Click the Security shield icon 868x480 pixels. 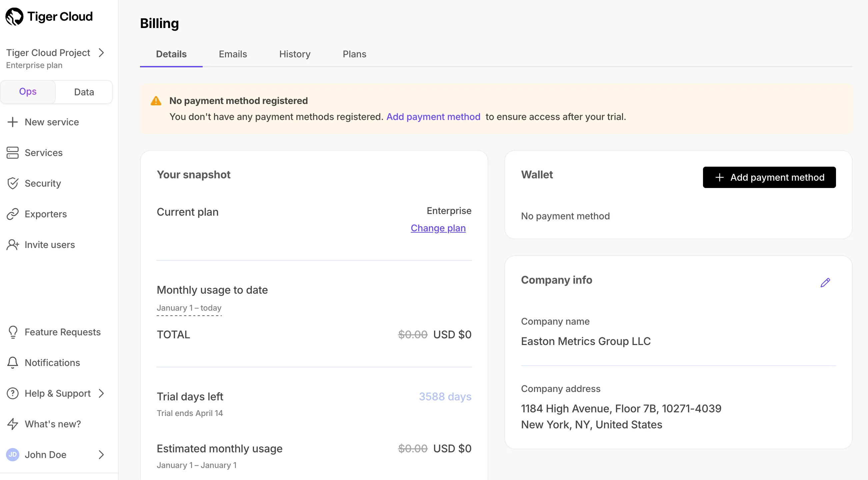click(12, 183)
